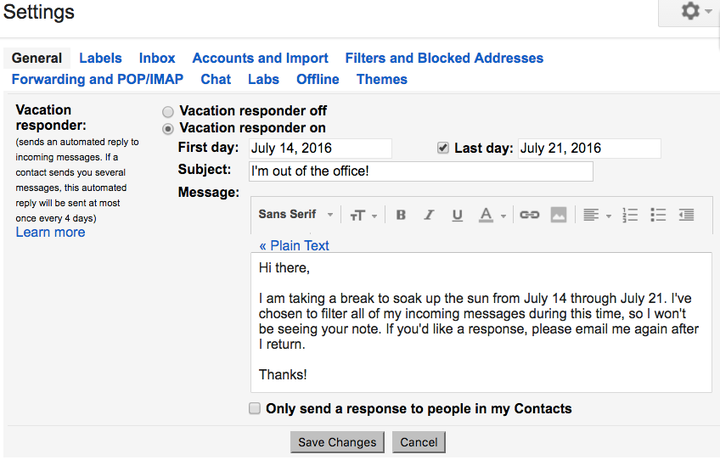Insert an image into the message

(558, 215)
